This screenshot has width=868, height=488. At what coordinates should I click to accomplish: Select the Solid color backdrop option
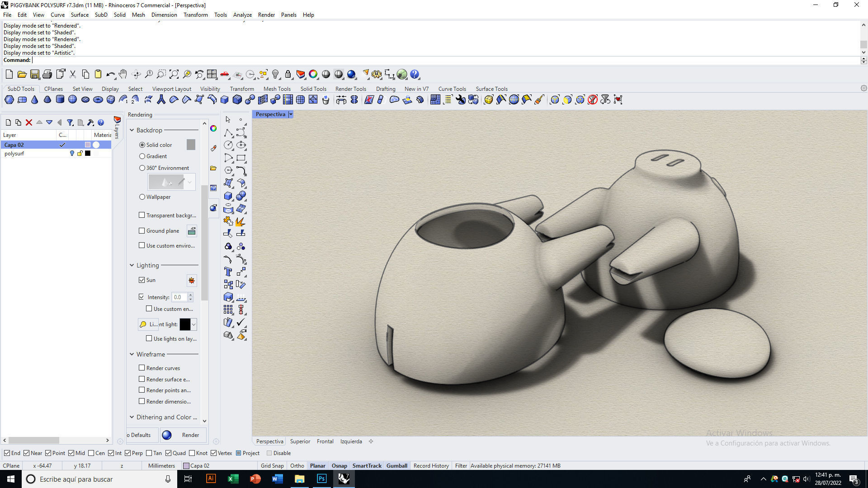coord(142,145)
